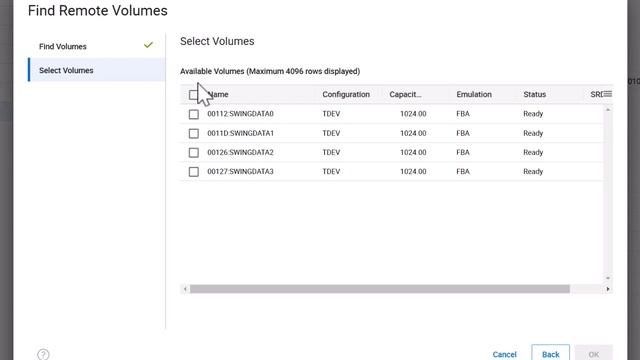Select the 00112:SWINGDATA0 name text
This screenshot has width=640, height=360.
pyautogui.click(x=240, y=114)
